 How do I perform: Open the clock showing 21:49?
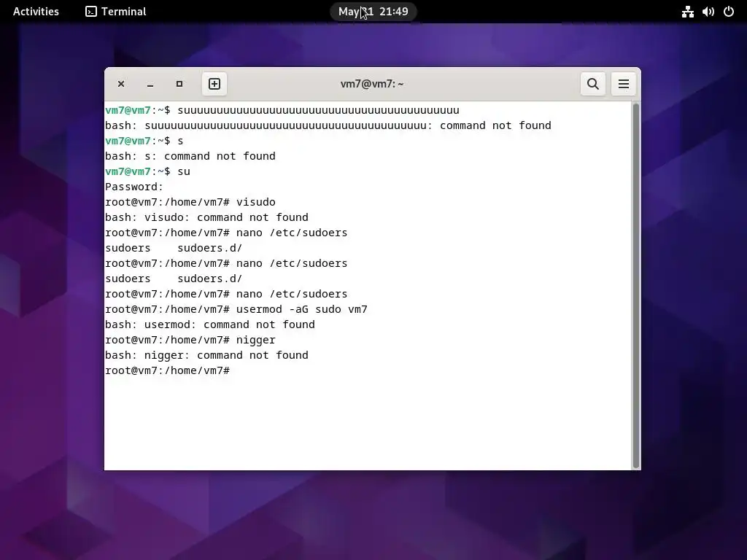(373, 12)
